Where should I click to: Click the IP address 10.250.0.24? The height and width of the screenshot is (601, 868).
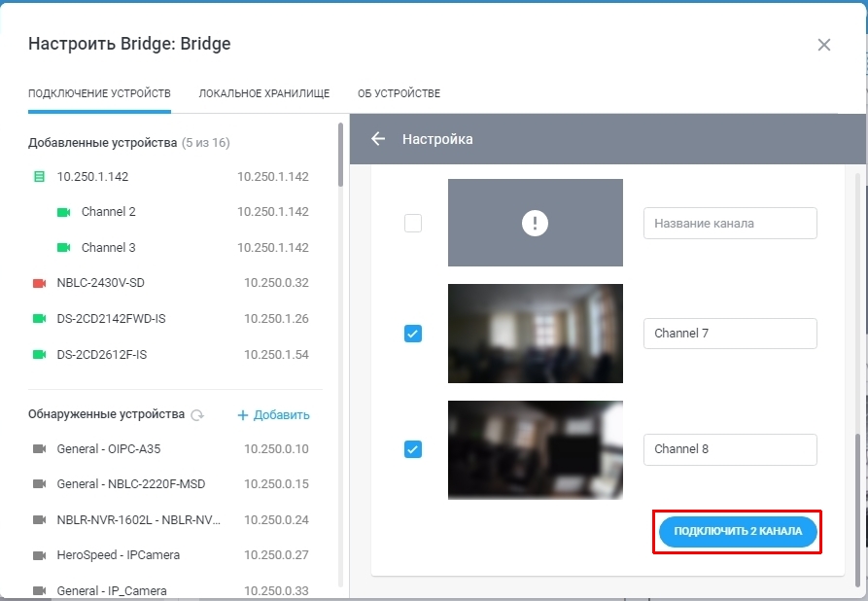click(x=276, y=519)
